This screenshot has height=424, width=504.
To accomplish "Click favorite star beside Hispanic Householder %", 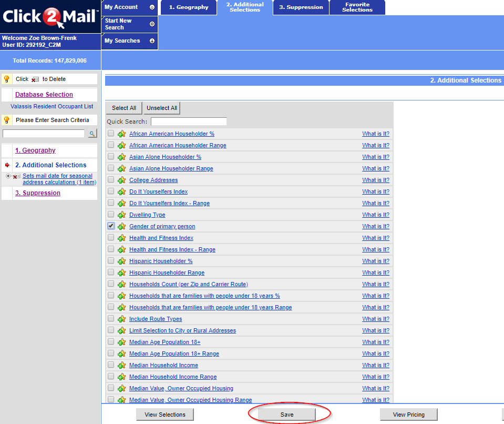I will coord(121,261).
